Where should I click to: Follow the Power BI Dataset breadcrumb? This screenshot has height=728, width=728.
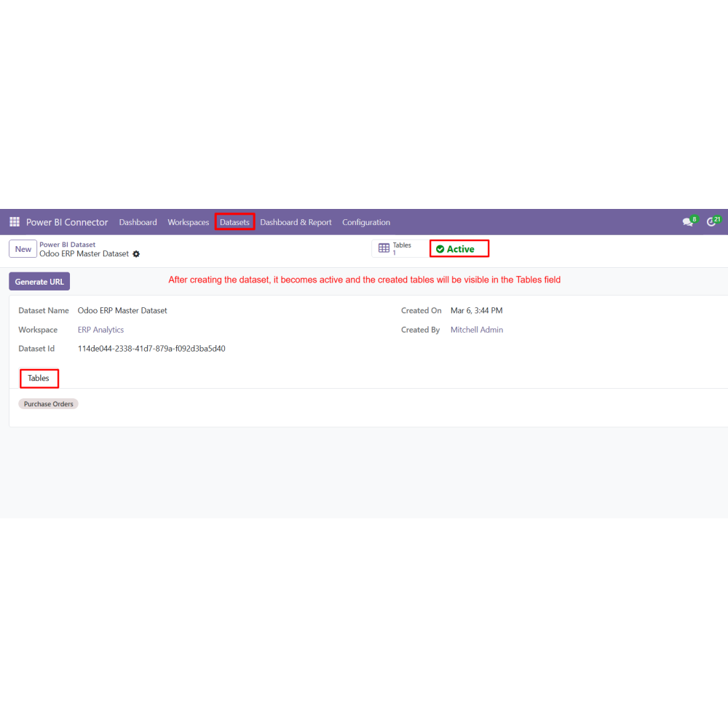[67, 245]
